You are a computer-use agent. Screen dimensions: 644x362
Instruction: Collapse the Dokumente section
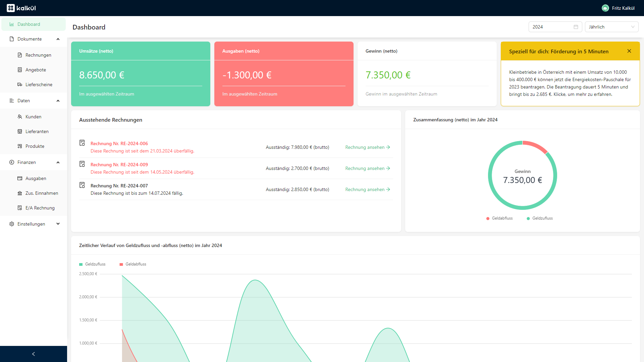point(58,39)
